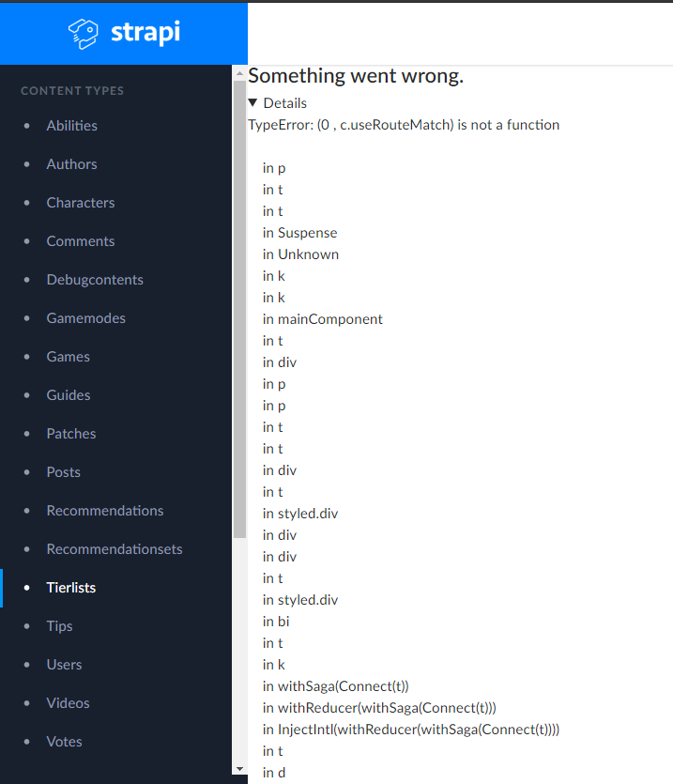Click the bullet dot next to Authors
This screenshot has height=784, width=673.
tap(26, 163)
